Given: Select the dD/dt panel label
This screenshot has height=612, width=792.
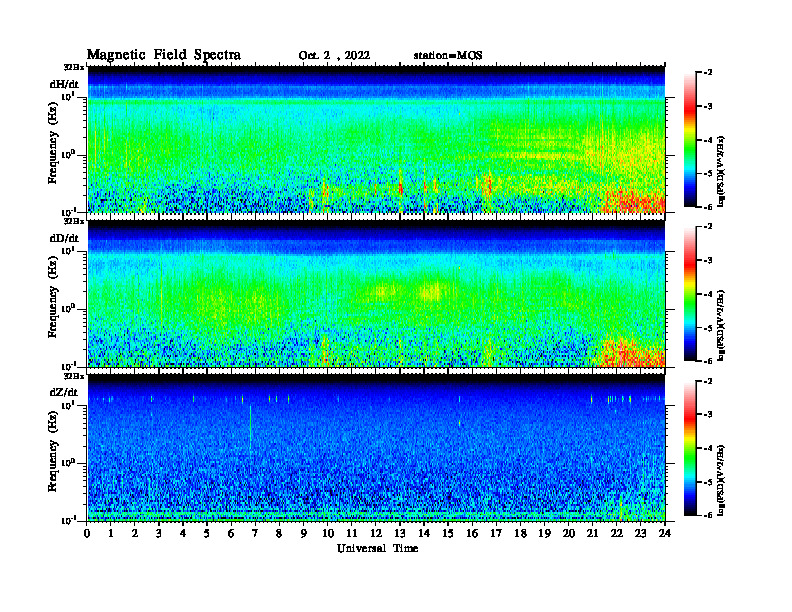Looking at the screenshot, I should coord(64,238).
